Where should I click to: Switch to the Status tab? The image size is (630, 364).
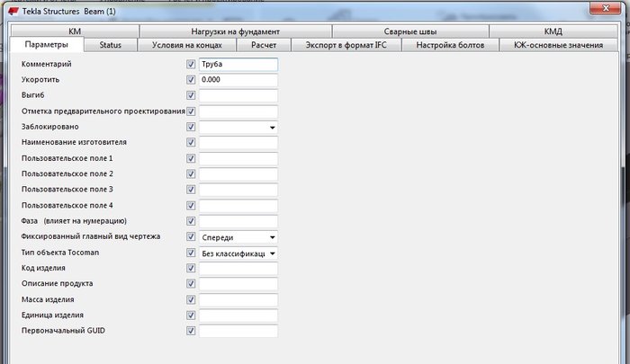pyautogui.click(x=111, y=45)
